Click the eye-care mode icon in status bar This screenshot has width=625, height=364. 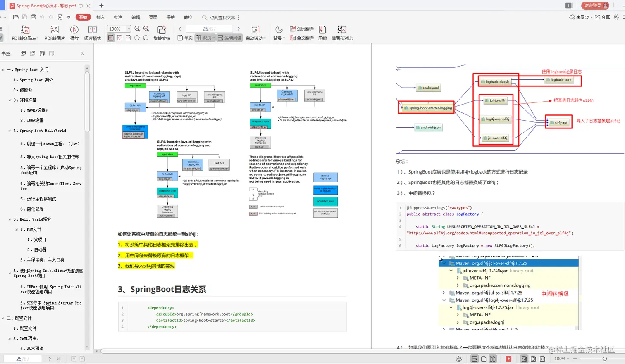click(458, 359)
